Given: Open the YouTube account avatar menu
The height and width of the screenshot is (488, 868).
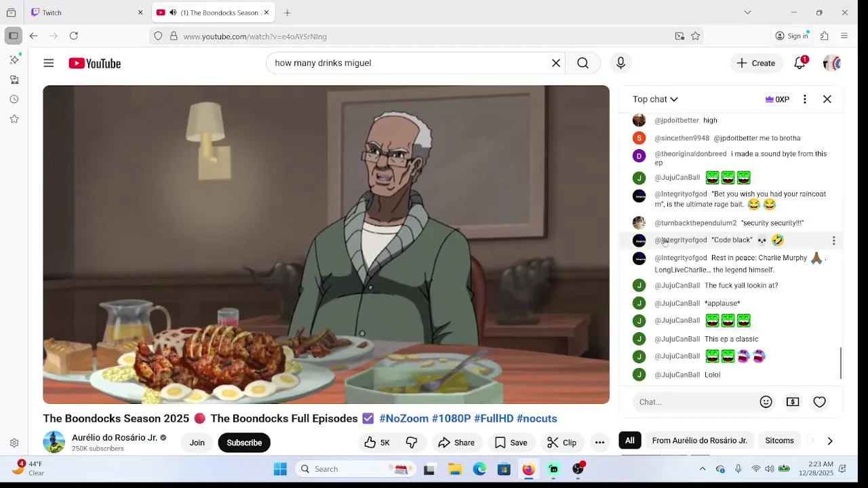Looking at the screenshot, I should [x=832, y=63].
